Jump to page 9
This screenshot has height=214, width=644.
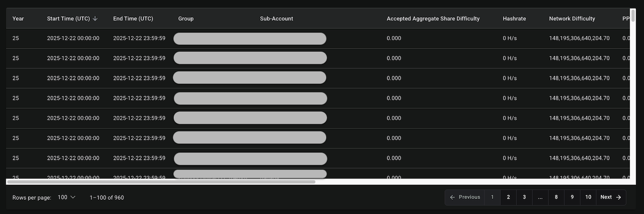click(x=572, y=197)
